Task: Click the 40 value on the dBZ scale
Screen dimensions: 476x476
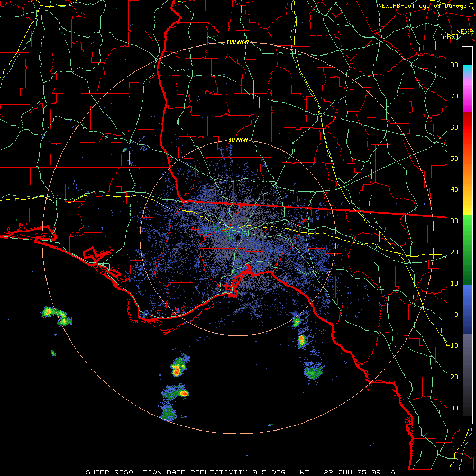Action: (x=454, y=190)
